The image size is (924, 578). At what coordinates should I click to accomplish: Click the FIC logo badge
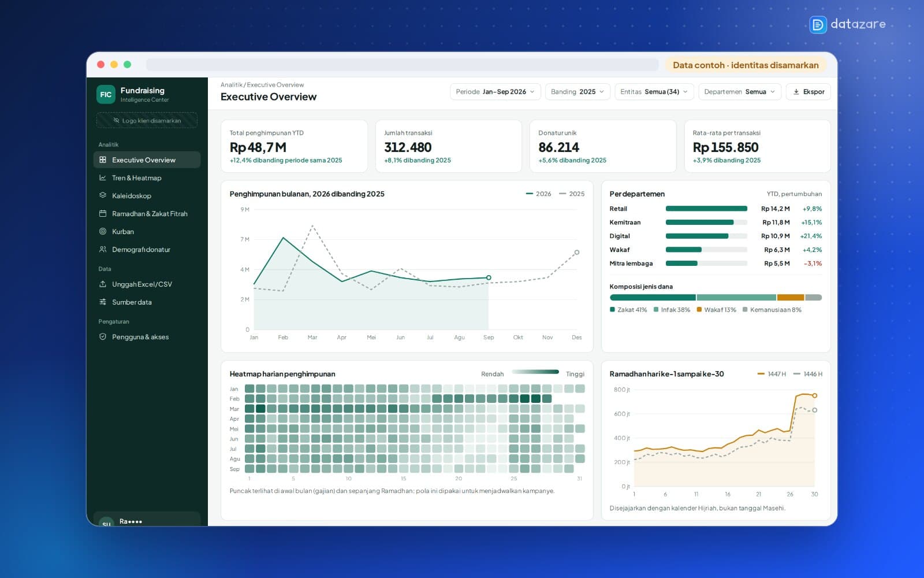click(x=106, y=94)
